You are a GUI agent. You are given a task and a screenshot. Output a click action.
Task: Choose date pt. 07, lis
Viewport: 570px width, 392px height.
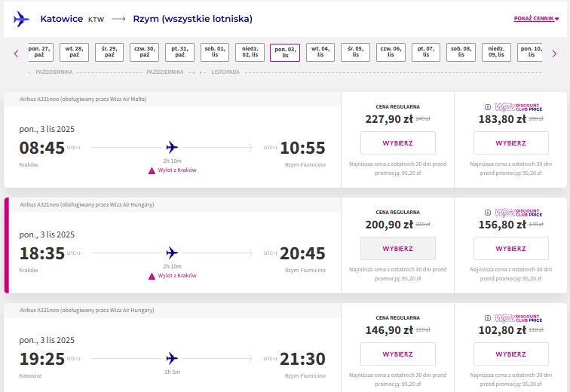[426, 52]
